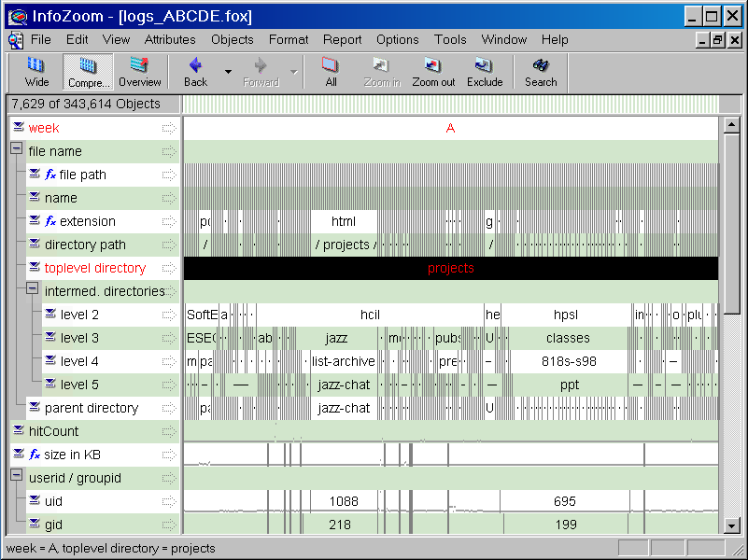748x560 pixels.
Task: Open the Attributes menu
Action: 170,39
